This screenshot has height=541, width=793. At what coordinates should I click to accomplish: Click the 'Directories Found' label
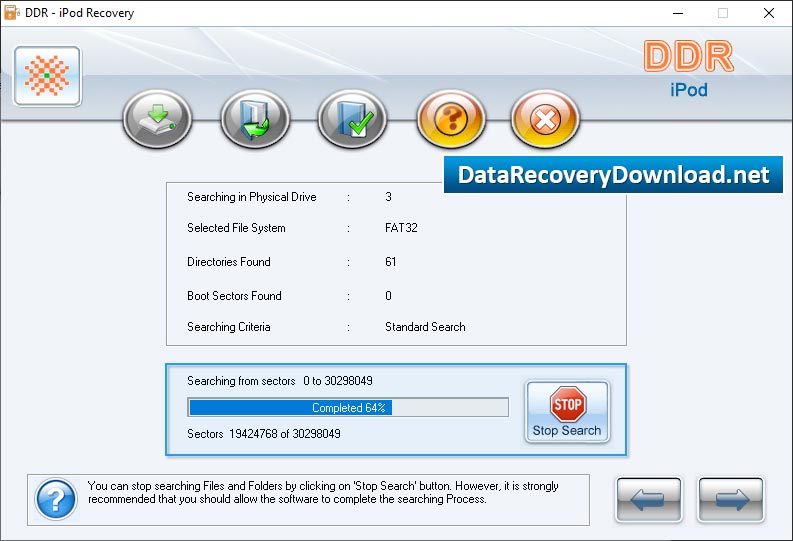[x=229, y=262]
